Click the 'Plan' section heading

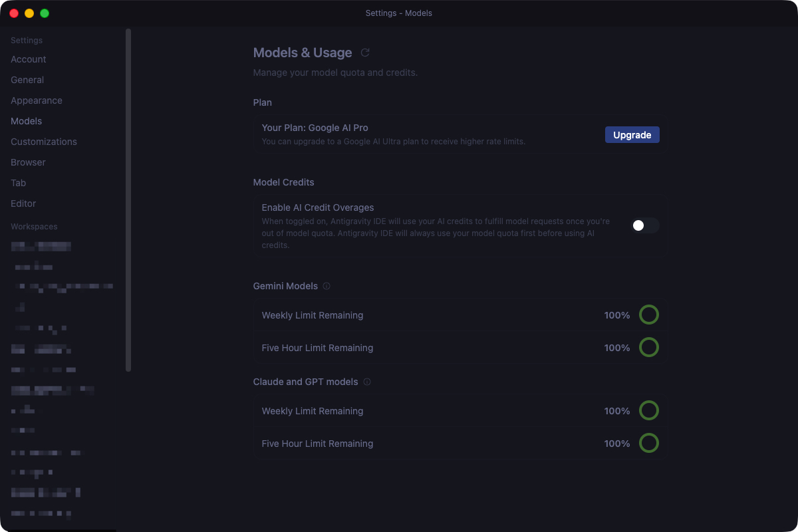(x=263, y=102)
